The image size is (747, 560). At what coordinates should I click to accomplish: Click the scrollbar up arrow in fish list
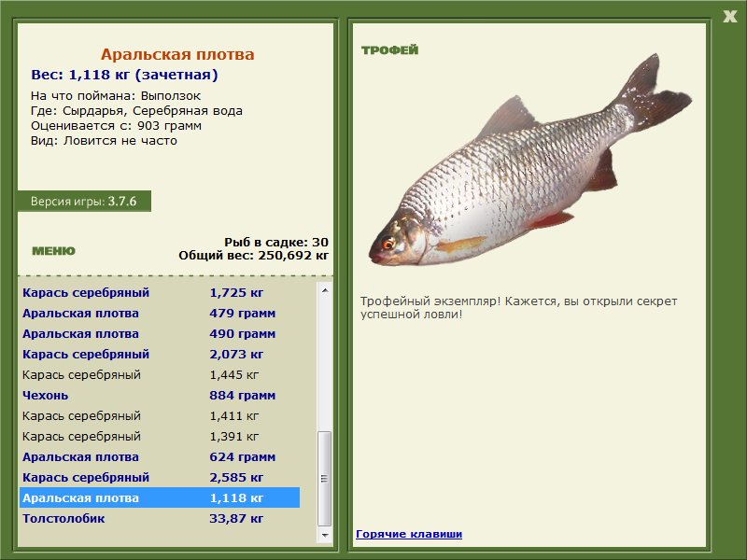(324, 290)
